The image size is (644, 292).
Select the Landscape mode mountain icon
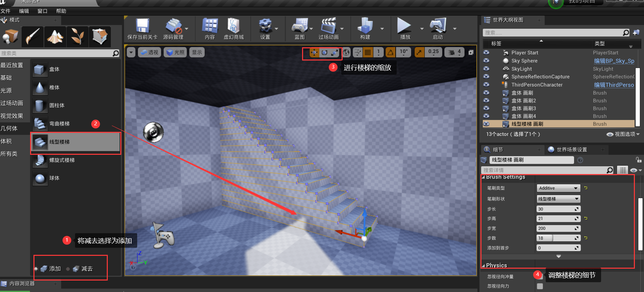tap(55, 36)
